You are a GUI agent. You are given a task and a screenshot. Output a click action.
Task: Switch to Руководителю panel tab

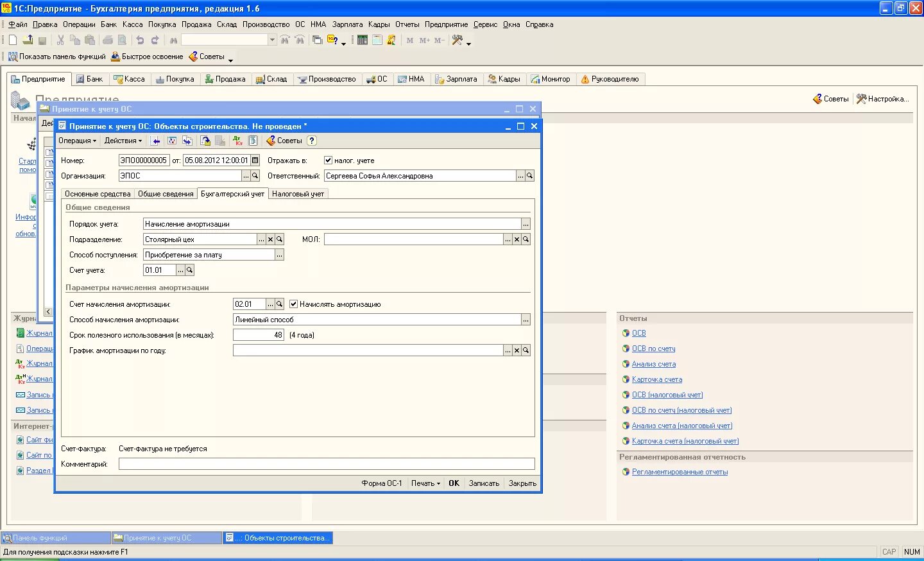click(610, 79)
